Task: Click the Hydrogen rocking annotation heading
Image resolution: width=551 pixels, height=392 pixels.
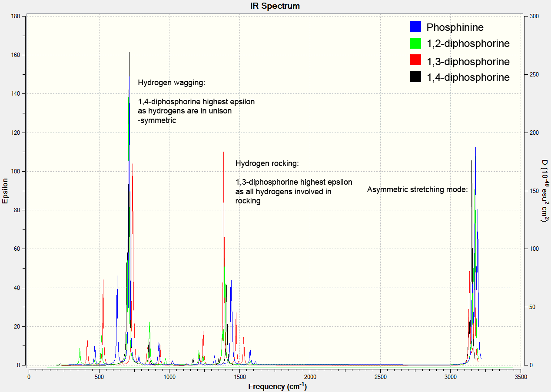Action: coord(267,164)
